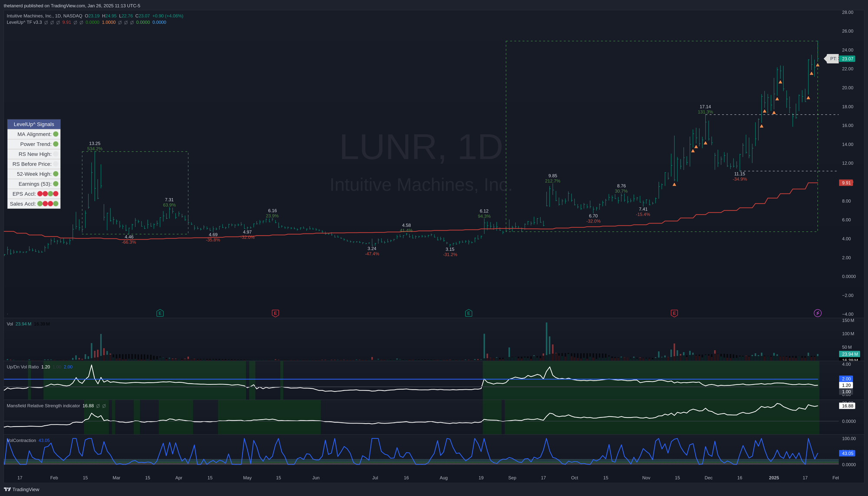Click the red 9.91 price axis tag
Screen dimensions: 868x496
coord(846,183)
